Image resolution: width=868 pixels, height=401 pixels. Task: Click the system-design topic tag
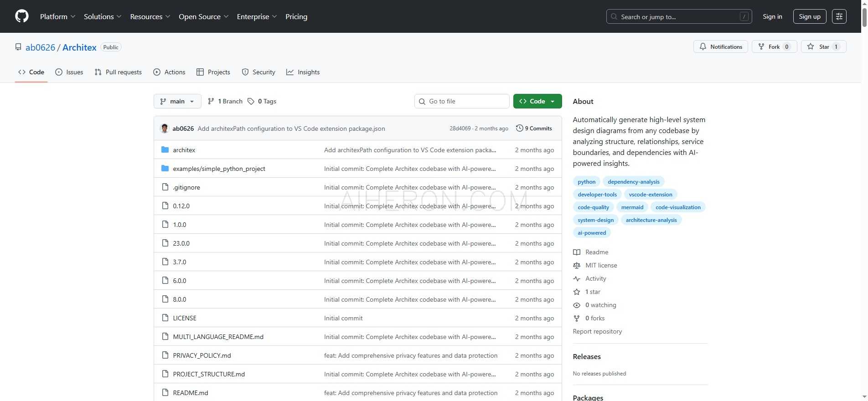[595, 220]
